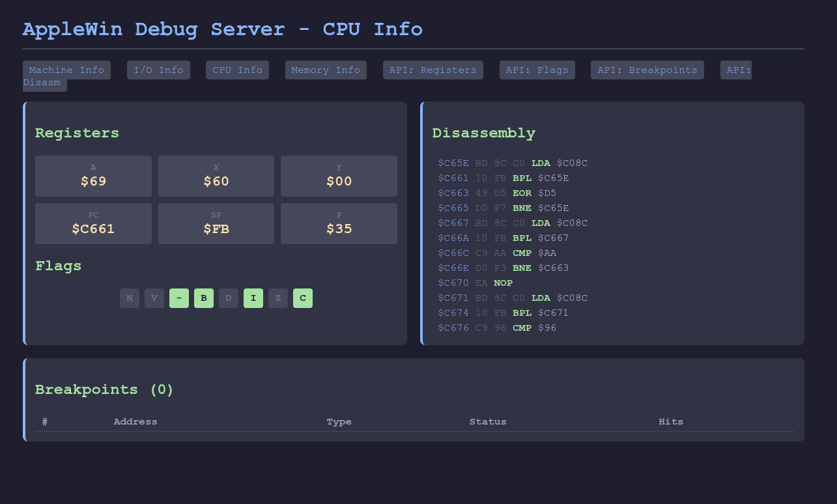Click the API: Disasm link
Screen dimensions: 837x504
tap(44, 83)
